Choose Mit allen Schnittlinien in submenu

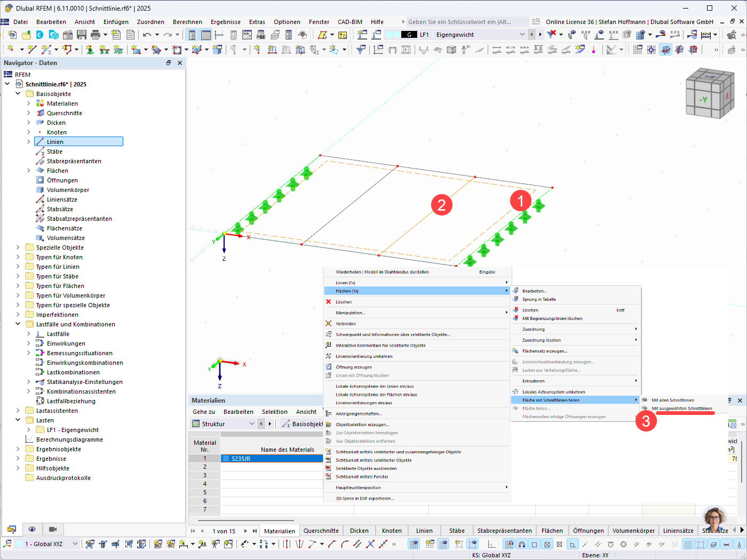pyautogui.click(x=672, y=400)
